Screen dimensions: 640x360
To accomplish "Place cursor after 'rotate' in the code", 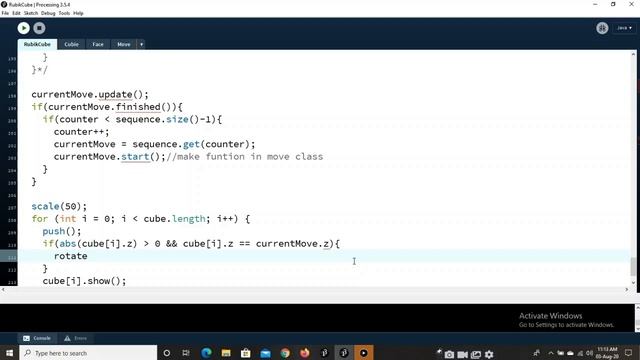I will (x=88, y=256).
